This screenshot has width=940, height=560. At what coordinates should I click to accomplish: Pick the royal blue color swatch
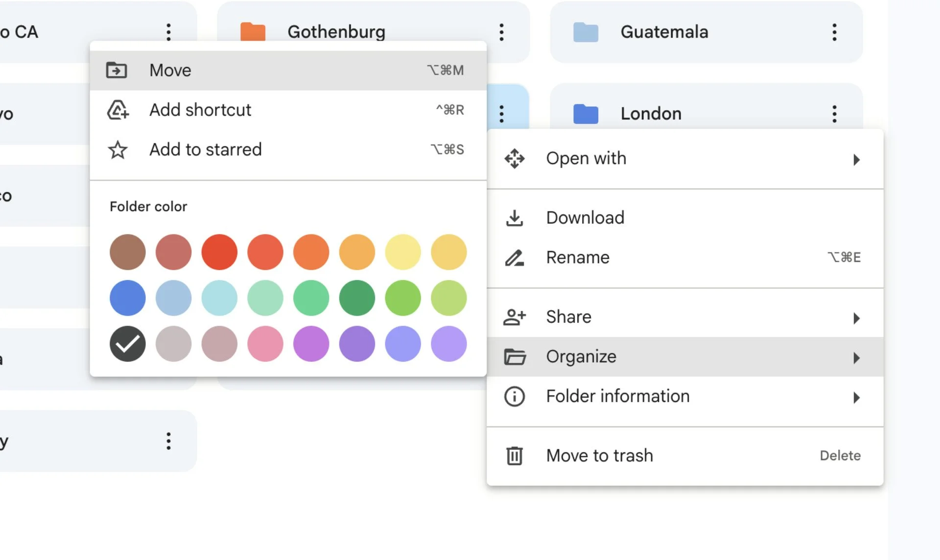point(128,298)
